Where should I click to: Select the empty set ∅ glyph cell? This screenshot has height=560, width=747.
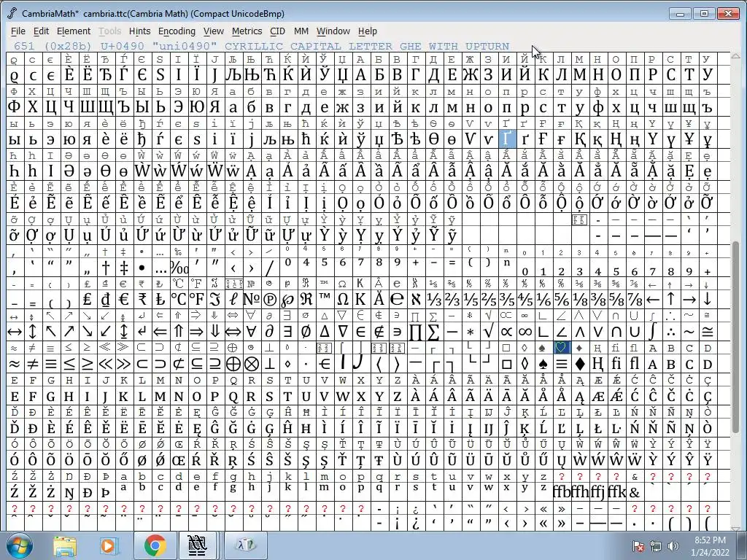tap(306, 332)
